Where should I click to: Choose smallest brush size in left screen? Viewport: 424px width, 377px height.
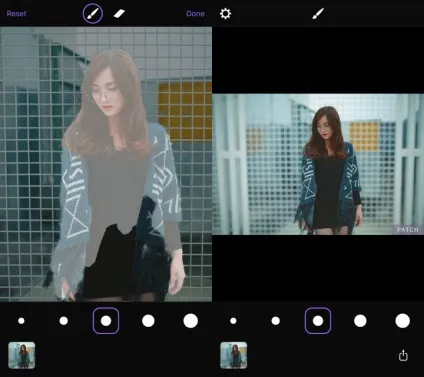pos(21,321)
